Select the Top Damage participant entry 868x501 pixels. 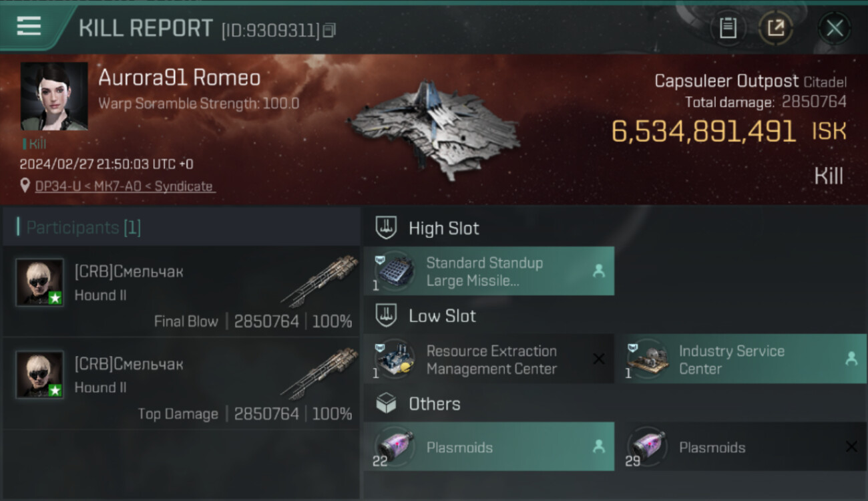pos(182,383)
